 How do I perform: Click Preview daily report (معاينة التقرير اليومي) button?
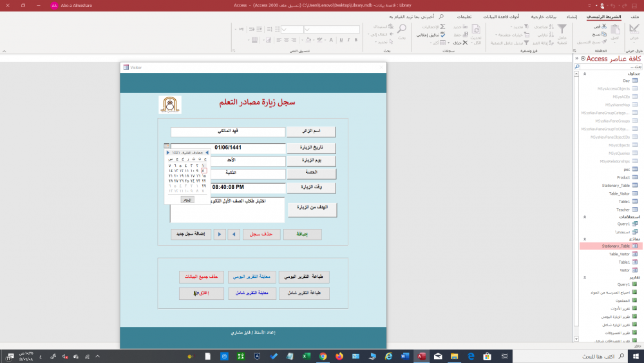tap(252, 277)
